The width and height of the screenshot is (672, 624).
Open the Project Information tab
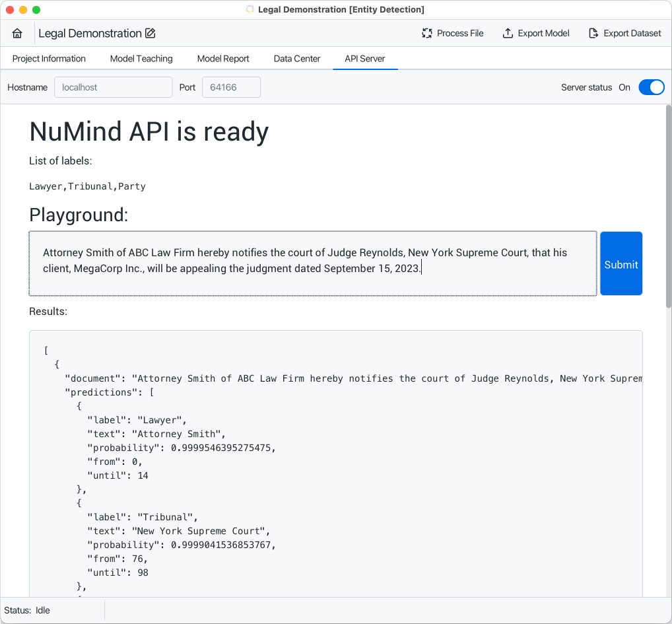[x=49, y=59]
